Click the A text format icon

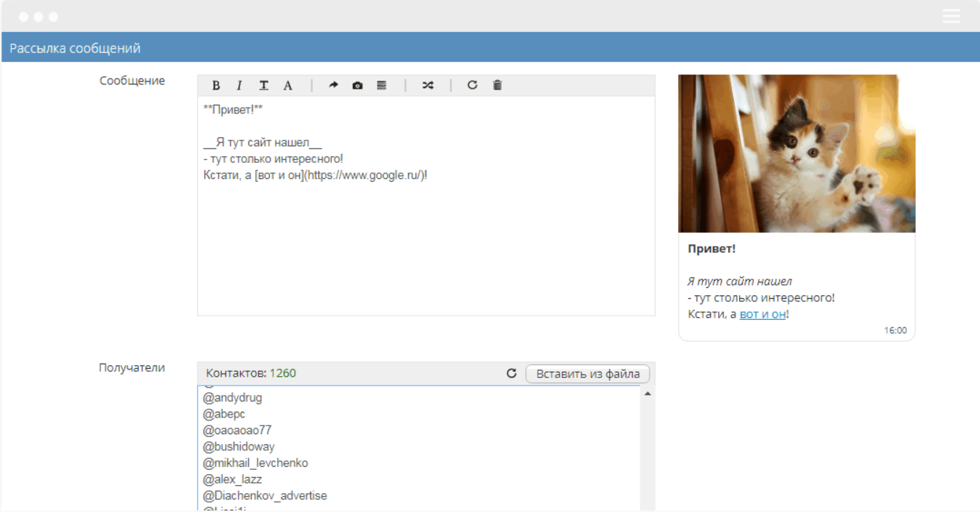coord(288,85)
